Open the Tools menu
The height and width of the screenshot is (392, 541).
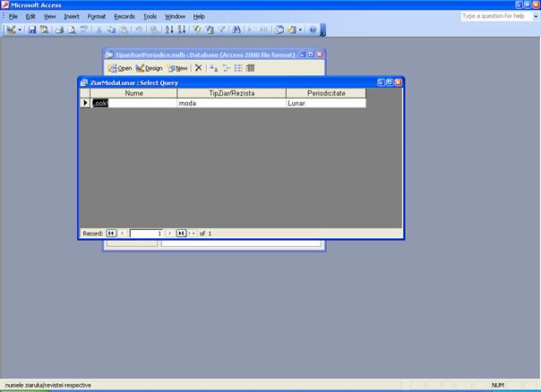(150, 16)
